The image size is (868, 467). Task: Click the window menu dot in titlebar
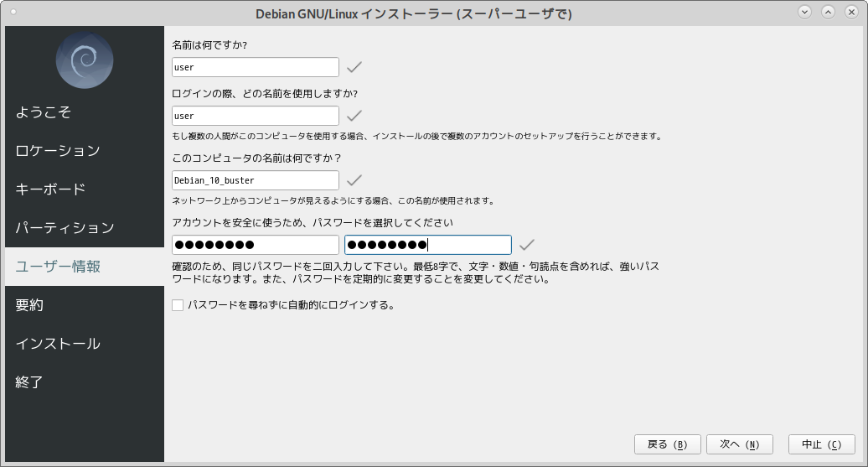pos(13,12)
